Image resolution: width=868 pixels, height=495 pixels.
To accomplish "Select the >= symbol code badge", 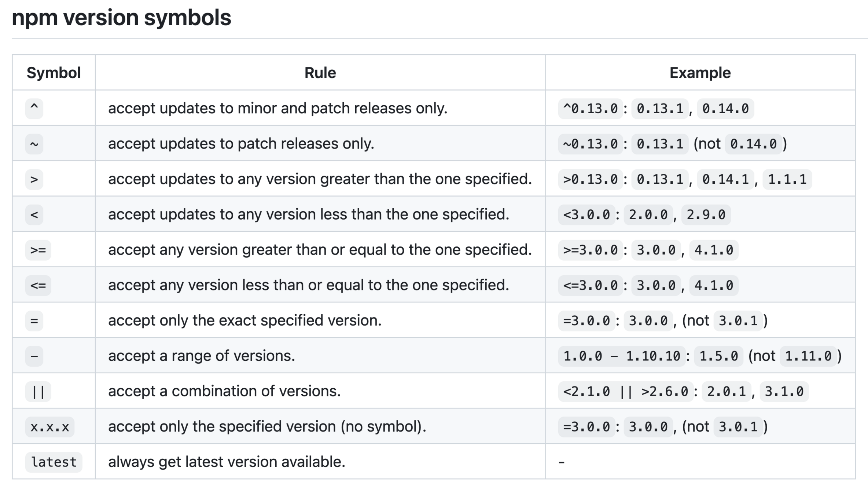I will pos(38,250).
